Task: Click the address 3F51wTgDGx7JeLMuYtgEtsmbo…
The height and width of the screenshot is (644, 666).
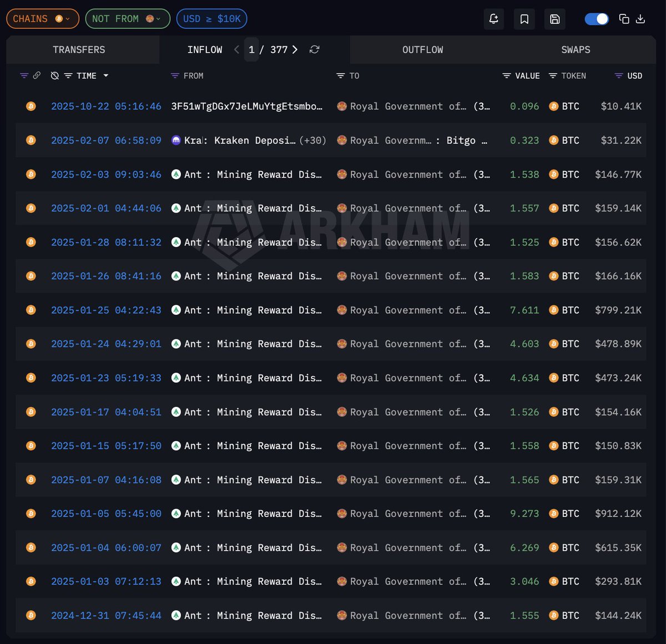Action: (x=246, y=106)
